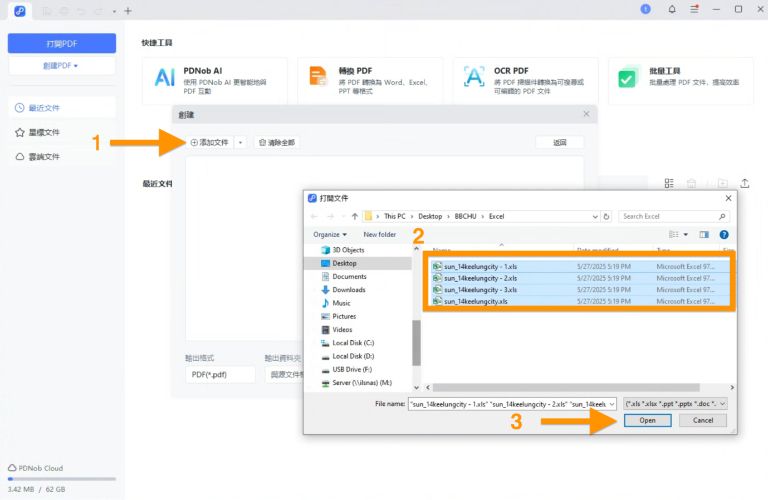768x500 pixels.
Task: Click BBCHU in the address path
Action: (x=465, y=216)
